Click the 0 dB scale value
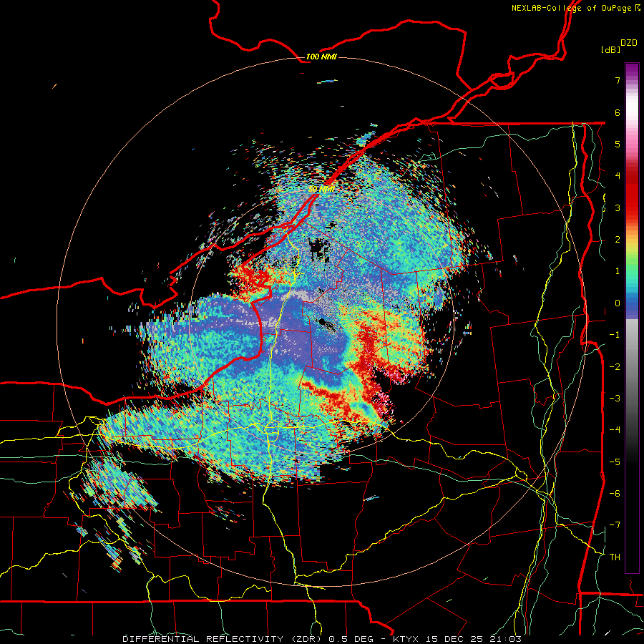The height and width of the screenshot is (644, 644). click(618, 303)
